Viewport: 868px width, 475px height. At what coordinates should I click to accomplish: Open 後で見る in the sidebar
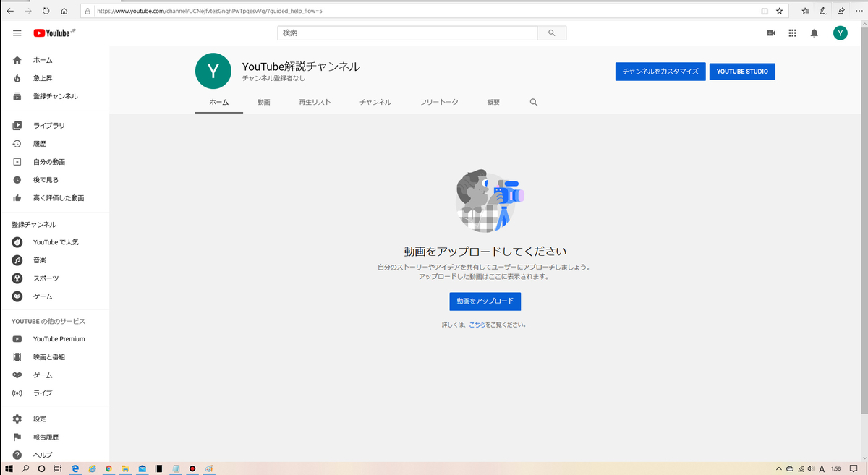click(x=45, y=179)
